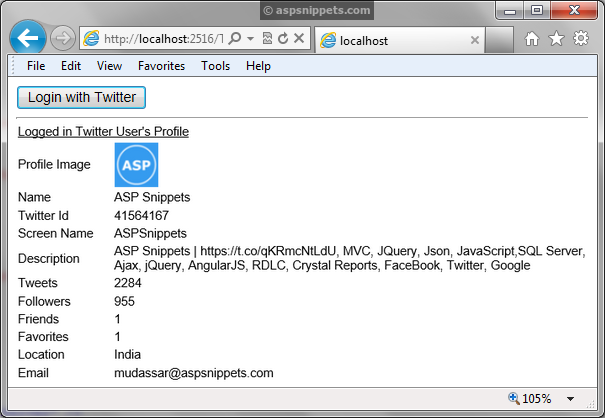Screen dimensions: 605x418
Task: Click the Logged in Twitter User's Profile heading
Action: tap(103, 132)
